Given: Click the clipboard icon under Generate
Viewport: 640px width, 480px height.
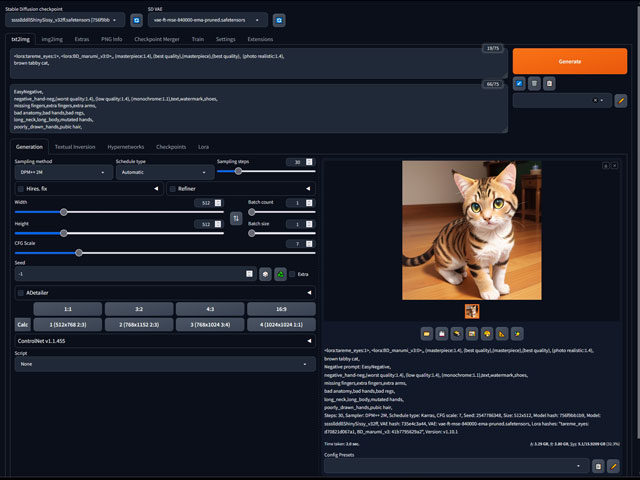Looking at the screenshot, I should click(x=551, y=84).
